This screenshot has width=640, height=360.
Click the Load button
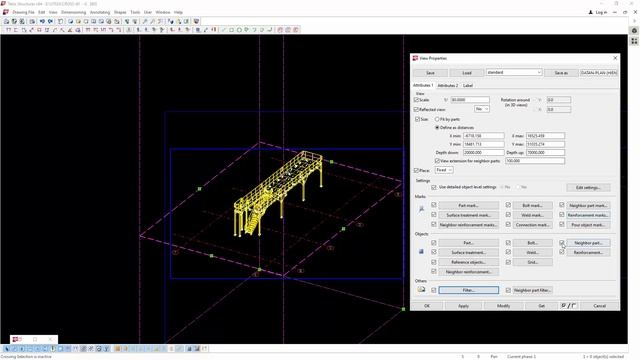click(x=467, y=73)
